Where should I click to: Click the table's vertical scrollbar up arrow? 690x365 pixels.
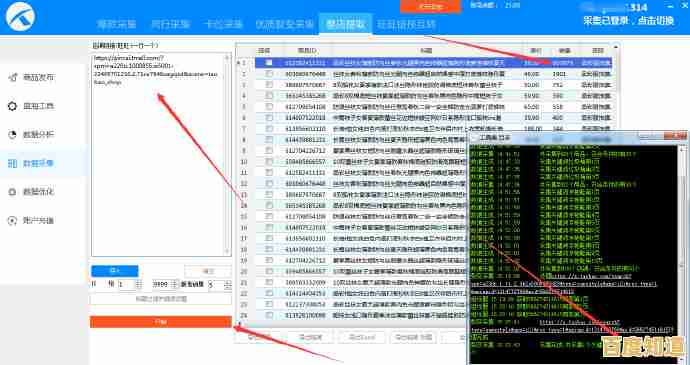pos(616,47)
